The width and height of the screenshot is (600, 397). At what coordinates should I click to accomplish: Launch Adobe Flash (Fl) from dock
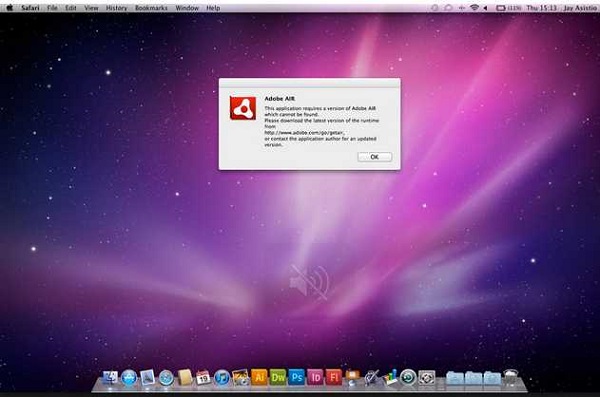(x=334, y=377)
